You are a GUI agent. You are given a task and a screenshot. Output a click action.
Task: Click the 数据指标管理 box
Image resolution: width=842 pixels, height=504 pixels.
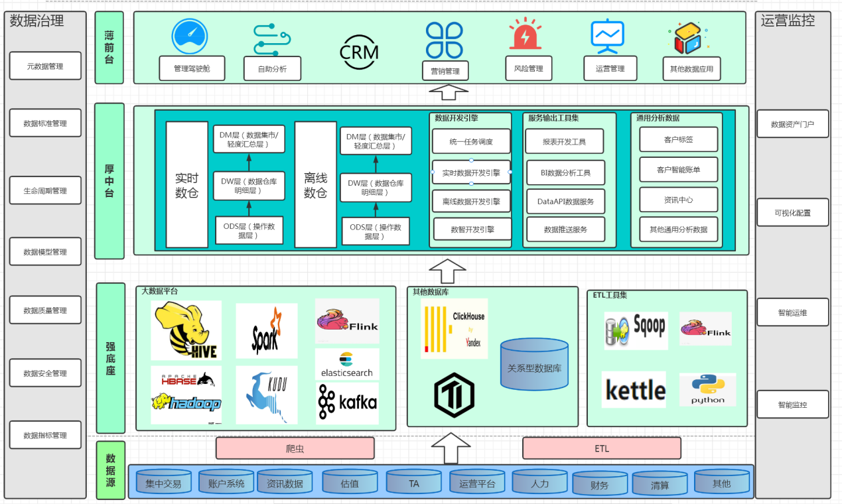tap(45, 435)
